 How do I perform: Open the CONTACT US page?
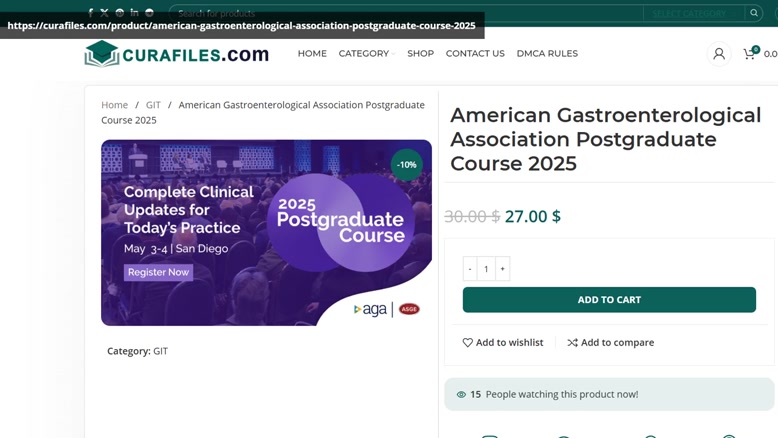(475, 54)
